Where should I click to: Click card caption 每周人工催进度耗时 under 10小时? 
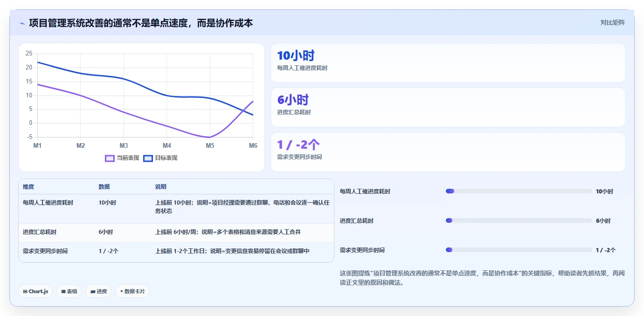pyautogui.click(x=302, y=68)
